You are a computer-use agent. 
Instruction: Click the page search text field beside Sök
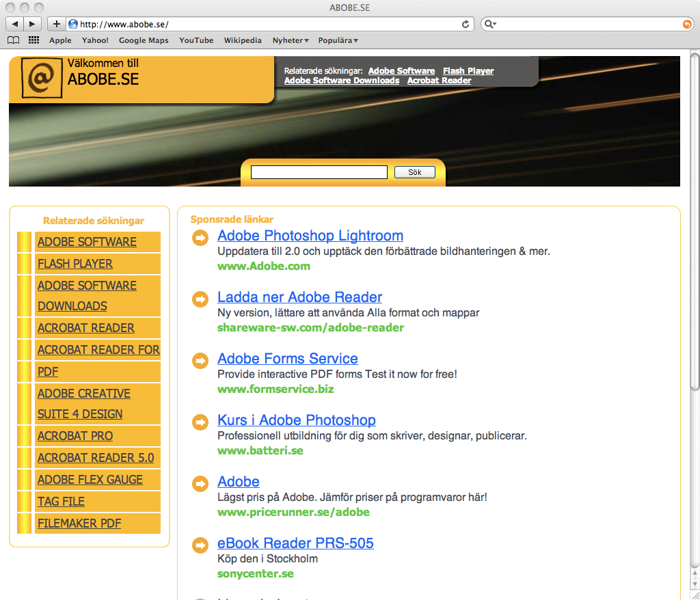tap(319, 172)
